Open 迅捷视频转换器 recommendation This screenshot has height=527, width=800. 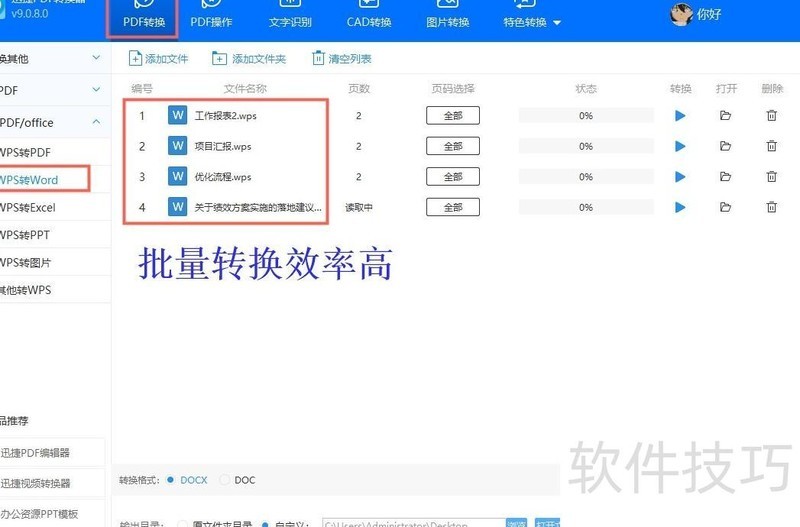click(x=51, y=483)
